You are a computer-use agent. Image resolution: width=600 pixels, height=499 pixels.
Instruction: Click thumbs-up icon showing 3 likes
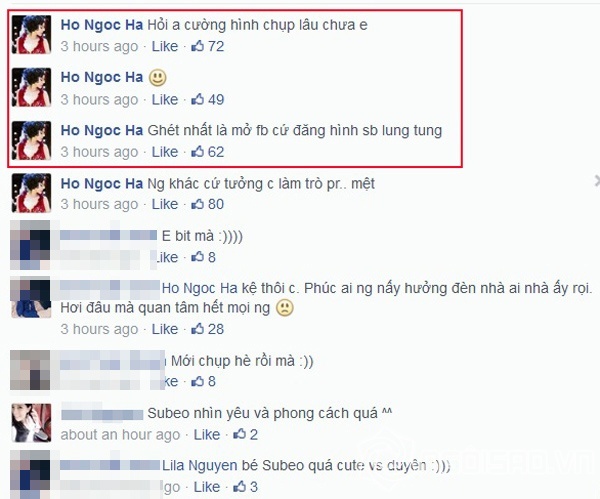[x=240, y=487]
